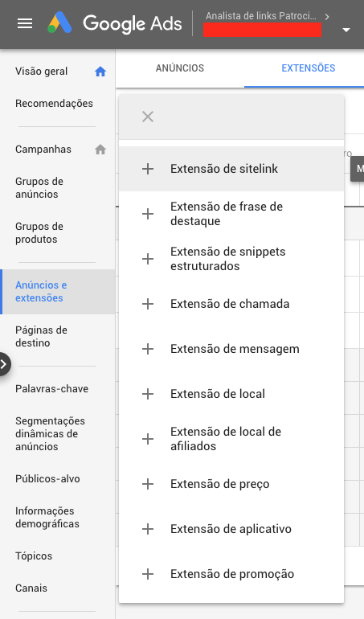Image resolution: width=364 pixels, height=619 pixels.
Task: Open Palavras-chave in sidebar
Action: click(51, 389)
